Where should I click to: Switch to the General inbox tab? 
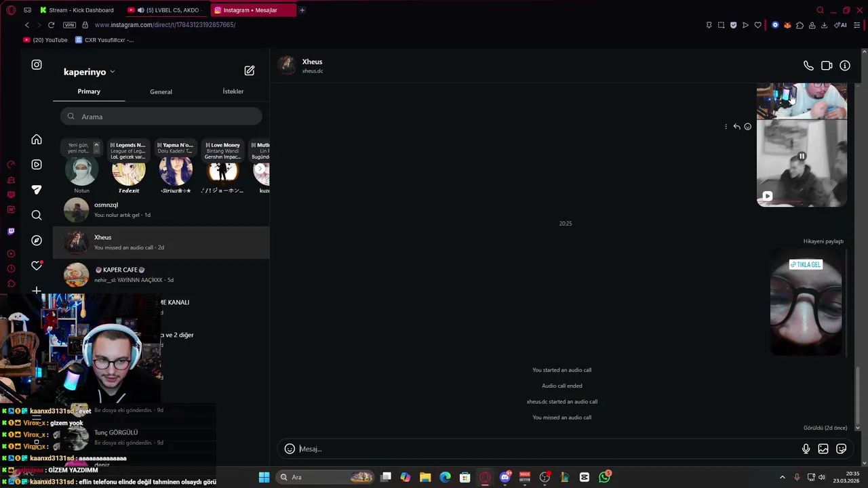click(161, 91)
